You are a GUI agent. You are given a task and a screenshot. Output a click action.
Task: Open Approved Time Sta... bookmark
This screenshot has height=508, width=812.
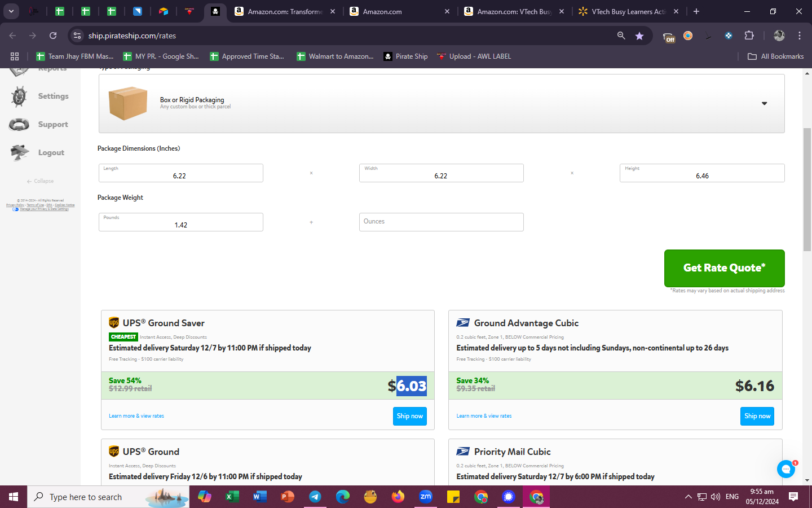click(x=247, y=56)
